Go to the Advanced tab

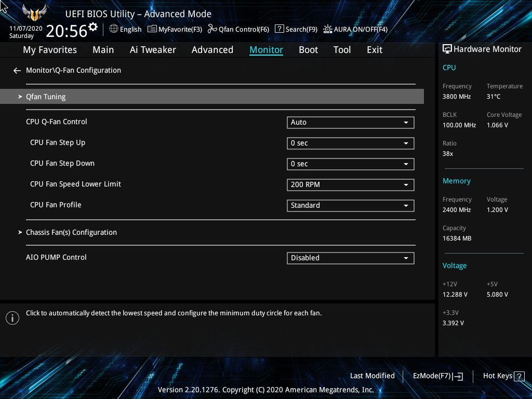(212, 50)
